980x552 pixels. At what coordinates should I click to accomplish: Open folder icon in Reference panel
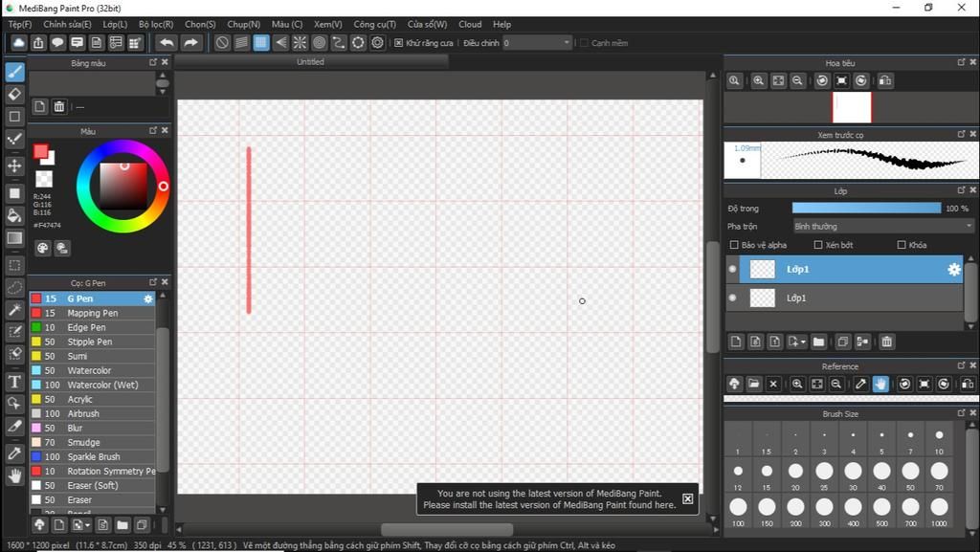(754, 384)
